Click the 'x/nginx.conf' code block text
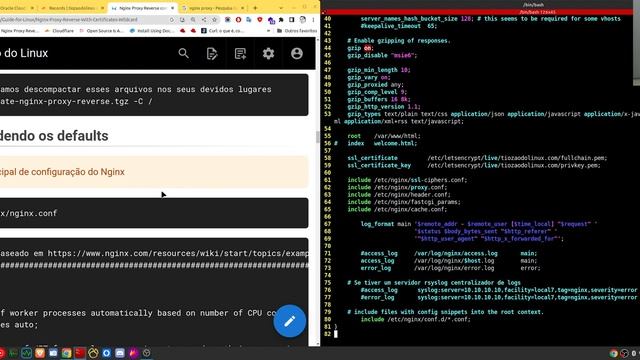The width and height of the screenshot is (640, 360). [x=29, y=213]
